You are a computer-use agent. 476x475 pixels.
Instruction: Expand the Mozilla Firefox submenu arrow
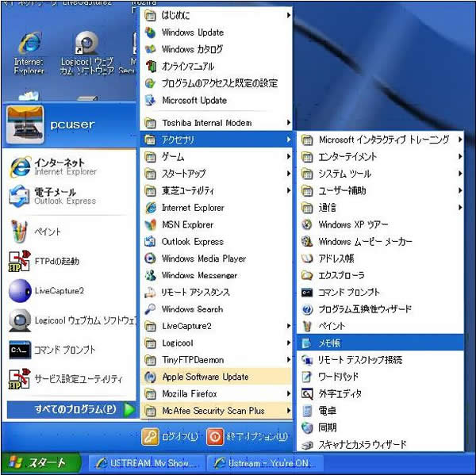tap(289, 394)
